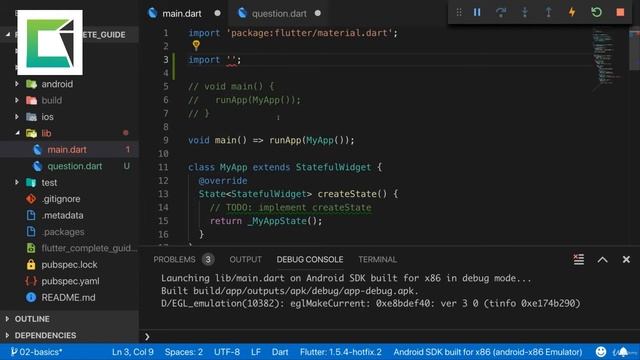Change language mode Dart in status bar
Viewport: 640px width, 360px height.
pos(280,352)
